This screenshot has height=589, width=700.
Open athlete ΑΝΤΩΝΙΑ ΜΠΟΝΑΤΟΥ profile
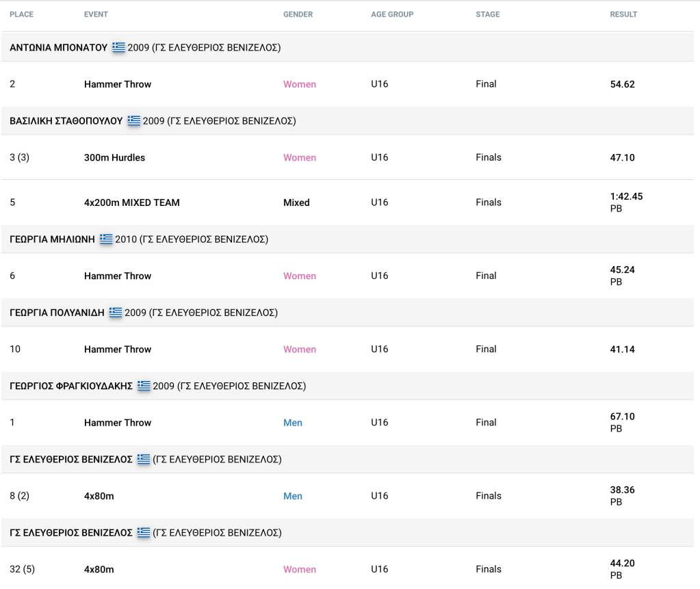59,48
